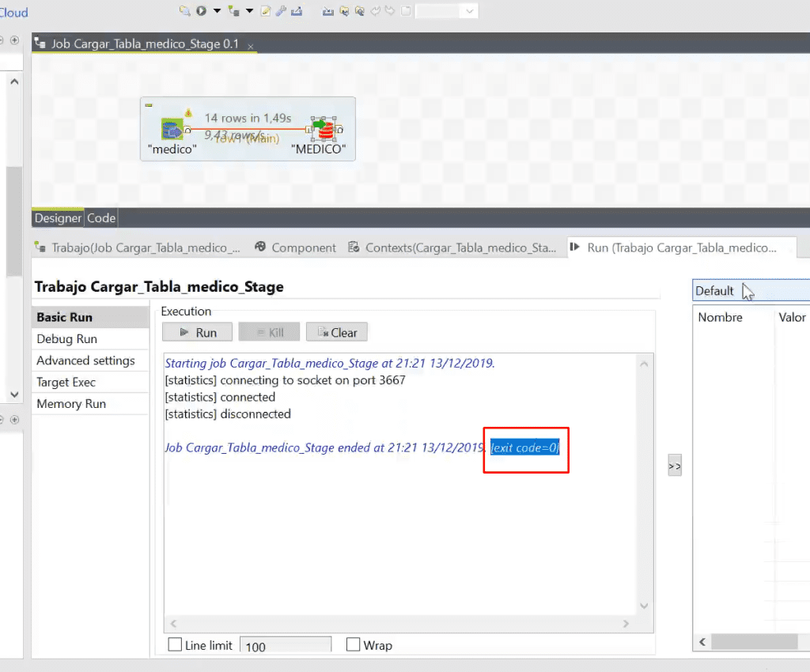Open the Contexts(Cargar_Tabla_medico_Sta...) view tab
810x672 pixels.
coord(452,247)
